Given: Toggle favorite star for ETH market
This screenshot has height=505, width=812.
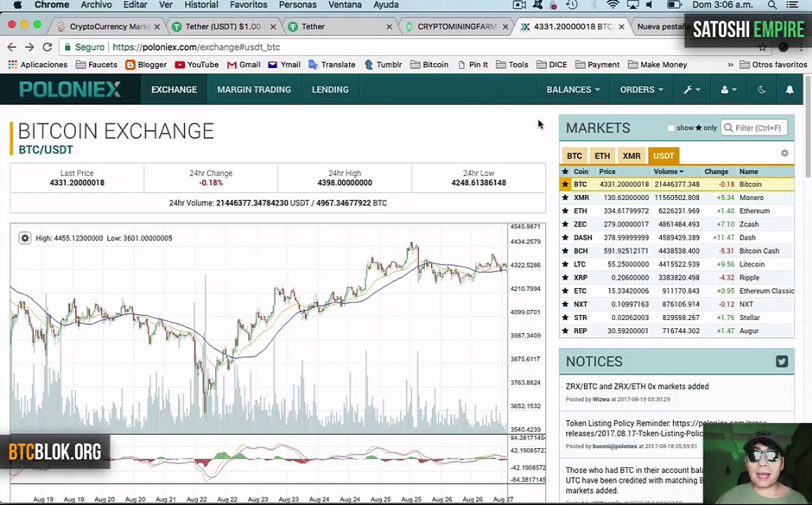Looking at the screenshot, I should [x=565, y=211].
